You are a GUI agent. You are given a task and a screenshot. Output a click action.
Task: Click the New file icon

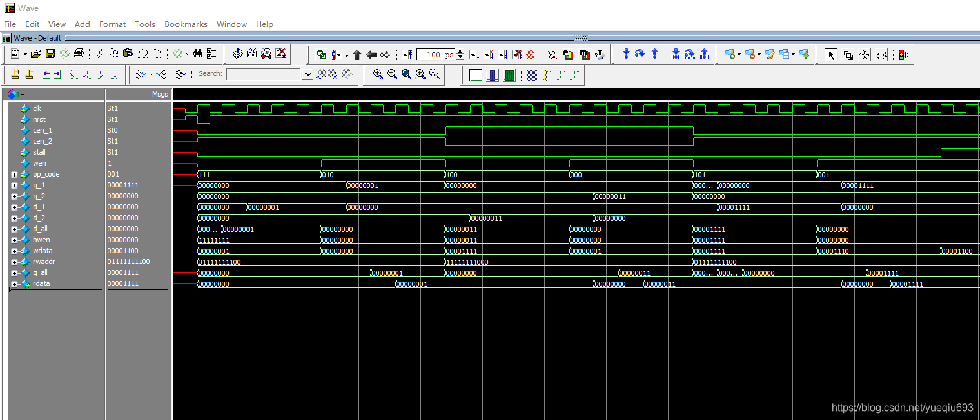[x=15, y=54]
